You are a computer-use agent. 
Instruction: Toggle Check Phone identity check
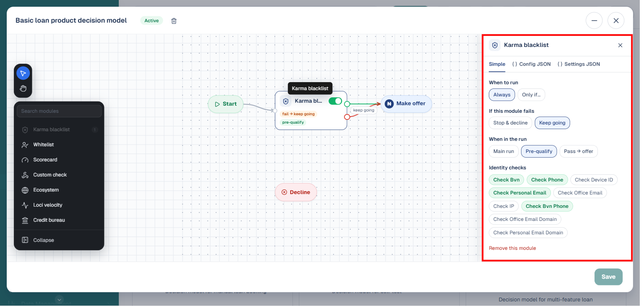(x=548, y=180)
